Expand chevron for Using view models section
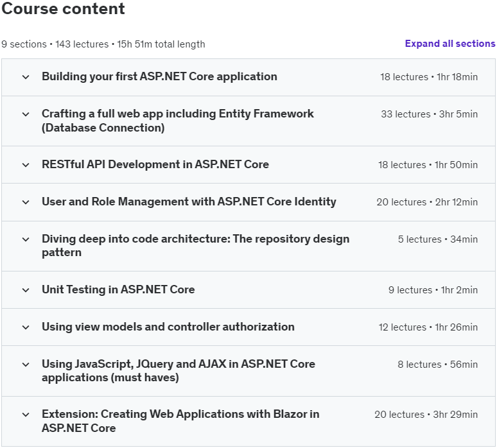 pyautogui.click(x=26, y=327)
